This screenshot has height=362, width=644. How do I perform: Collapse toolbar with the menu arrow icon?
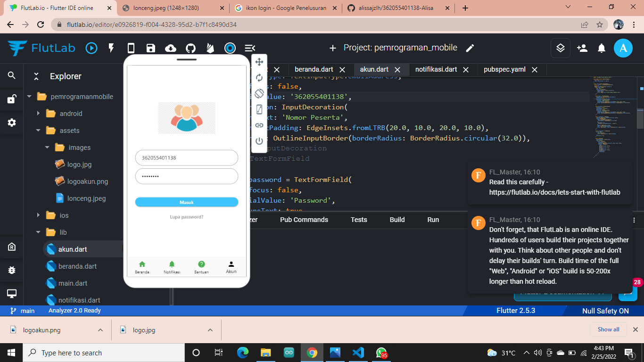(250, 48)
